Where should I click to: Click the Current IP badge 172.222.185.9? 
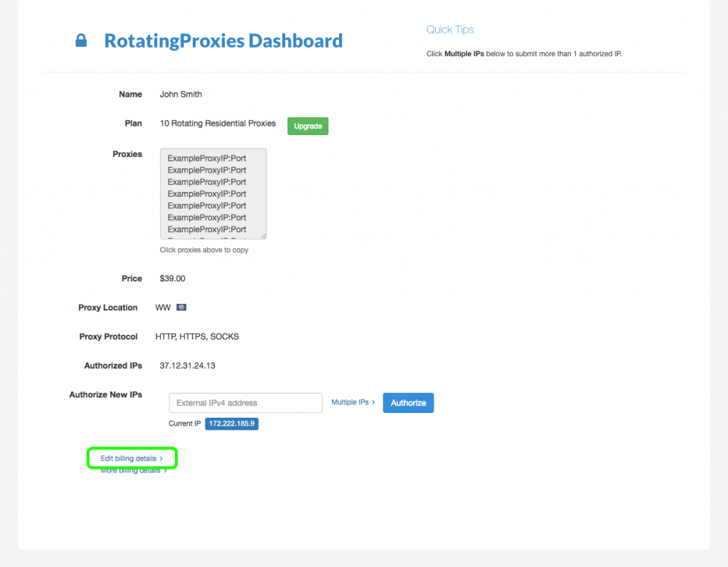[232, 423]
